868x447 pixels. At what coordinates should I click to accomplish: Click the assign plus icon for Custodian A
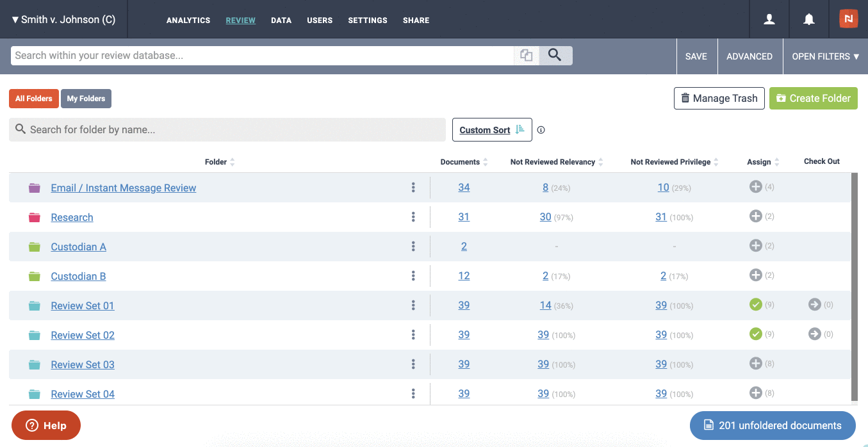(x=755, y=246)
